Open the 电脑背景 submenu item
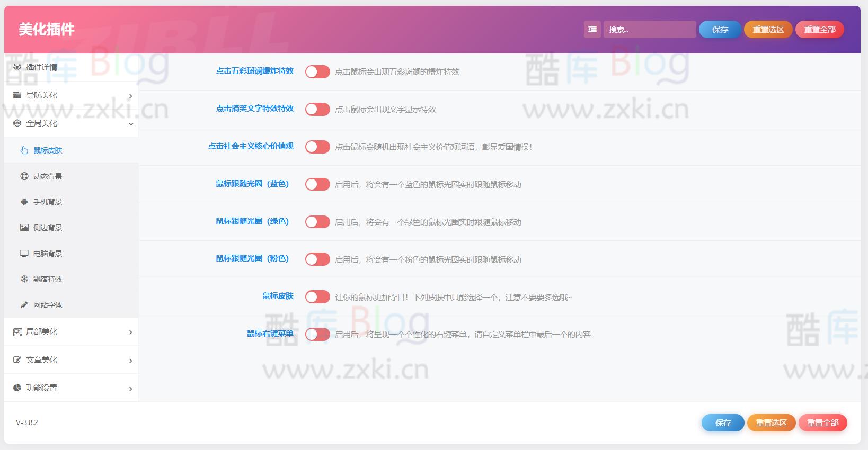This screenshot has width=868, height=450. click(71, 254)
